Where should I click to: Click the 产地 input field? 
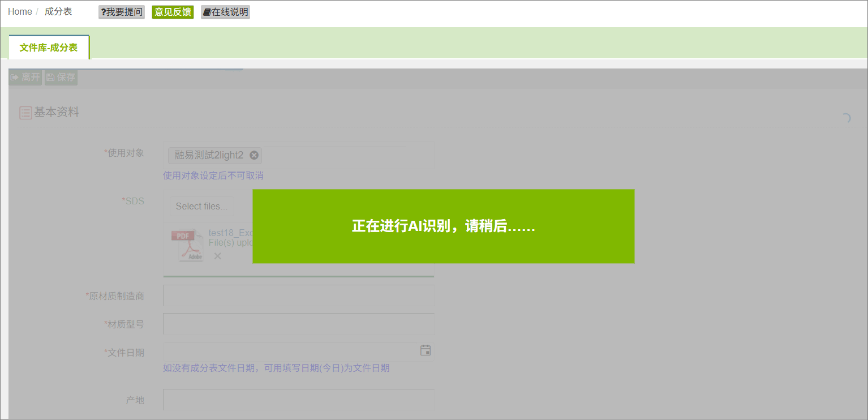(299, 400)
